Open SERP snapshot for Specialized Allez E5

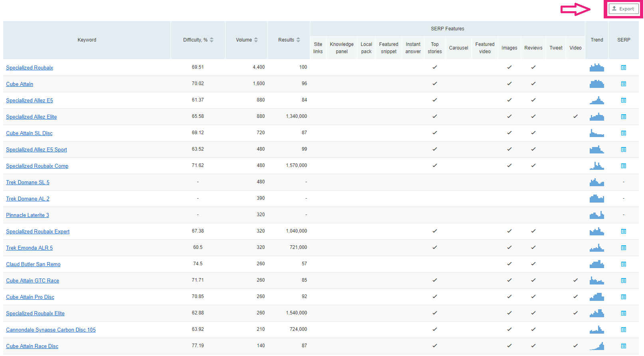[624, 100]
